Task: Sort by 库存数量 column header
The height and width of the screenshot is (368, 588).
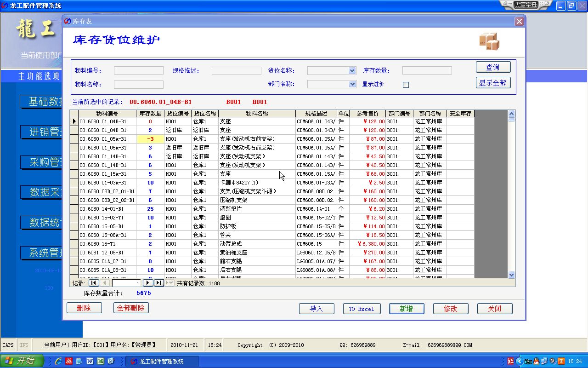Action: coord(150,113)
